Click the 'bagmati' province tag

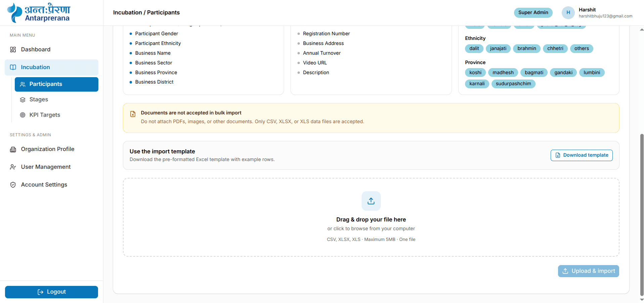click(x=534, y=73)
